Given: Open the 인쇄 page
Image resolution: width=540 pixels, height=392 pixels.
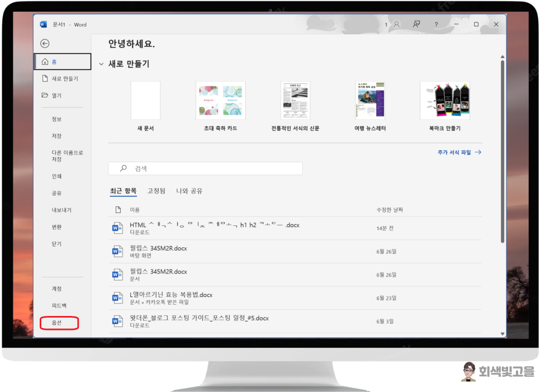Looking at the screenshot, I should pyautogui.click(x=56, y=176).
